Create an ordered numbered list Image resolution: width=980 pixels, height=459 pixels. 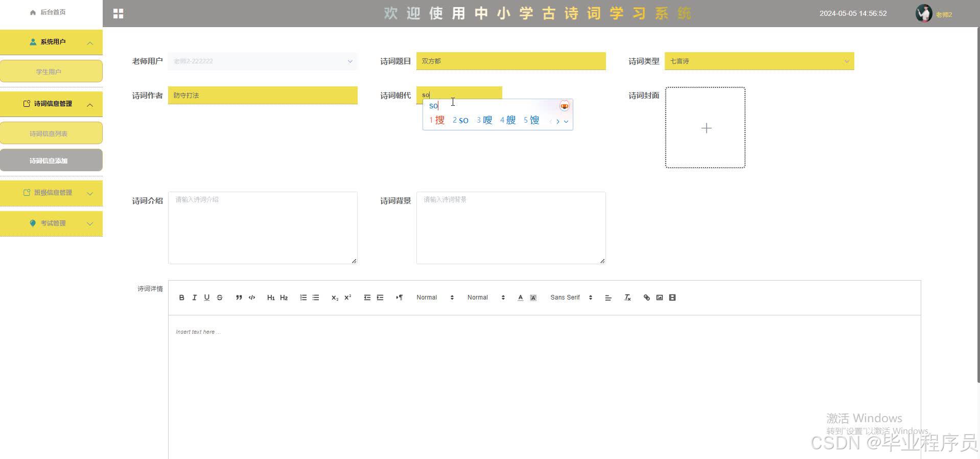coord(303,297)
